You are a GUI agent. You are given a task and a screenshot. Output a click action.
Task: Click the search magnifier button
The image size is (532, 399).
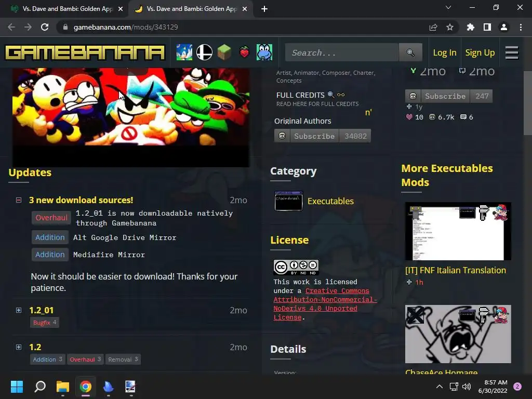[410, 52]
